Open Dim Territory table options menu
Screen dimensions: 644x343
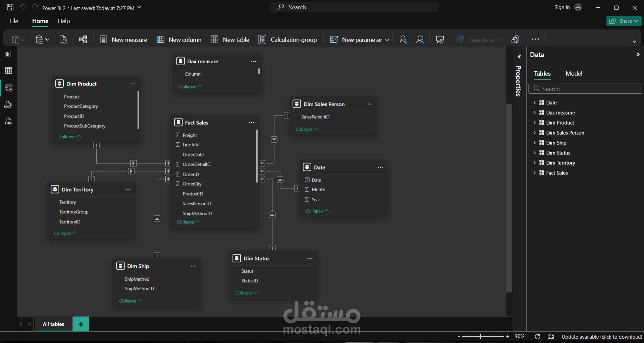[128, 190]
